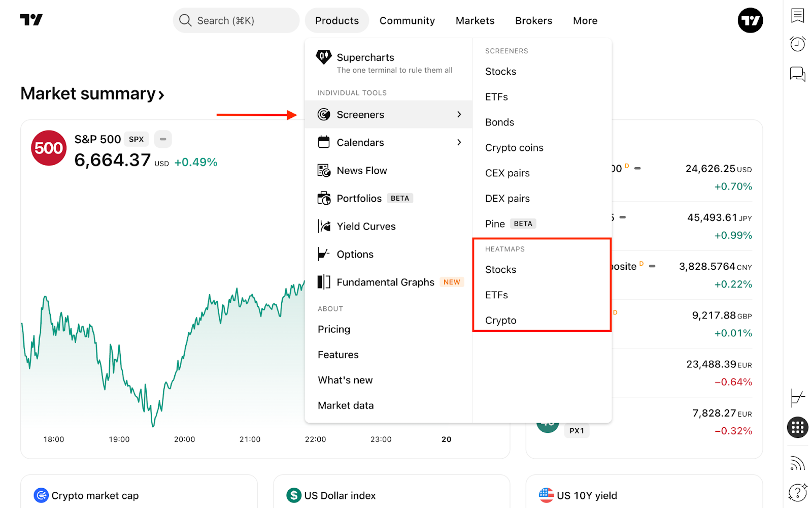Click the 7,828.27 EUR index value
This screenshot has height=508, width=812.
(722, 413)
